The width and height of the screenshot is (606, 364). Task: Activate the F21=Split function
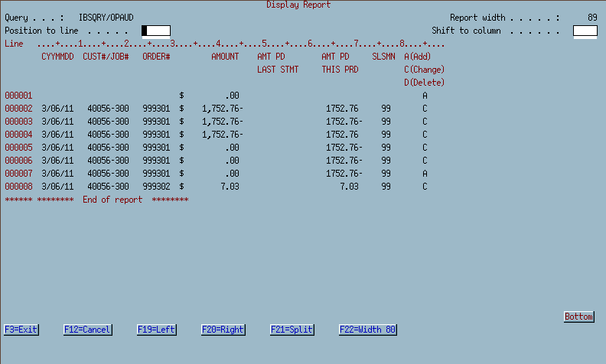coord(292,330)
